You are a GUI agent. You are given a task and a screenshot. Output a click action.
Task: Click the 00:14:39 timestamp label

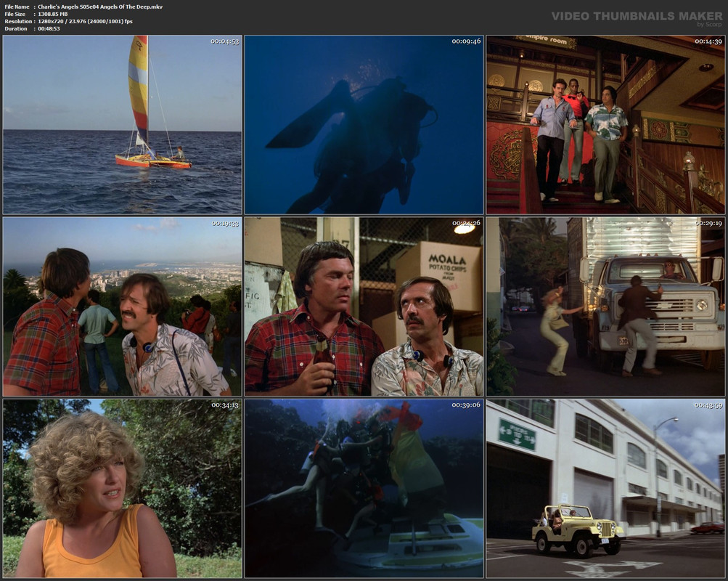(708, 41)
